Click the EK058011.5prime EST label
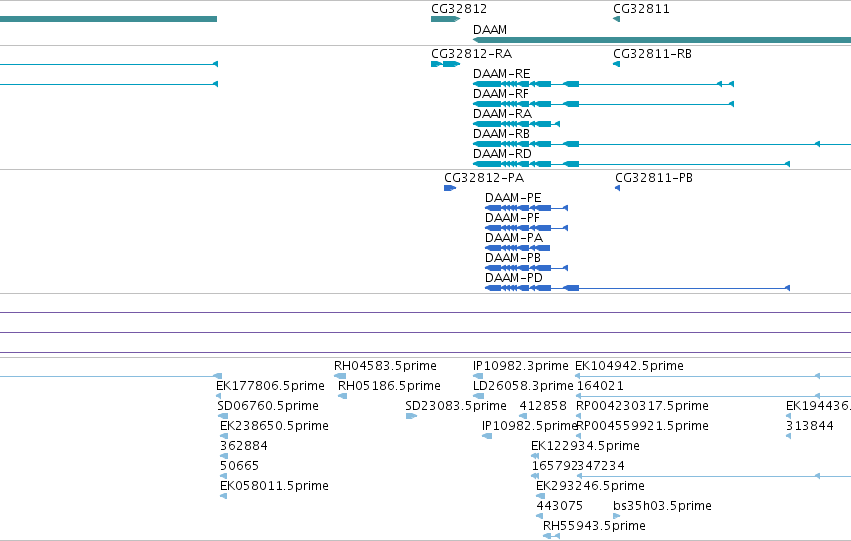Screen dimensions: 851x541 point(274,486)
